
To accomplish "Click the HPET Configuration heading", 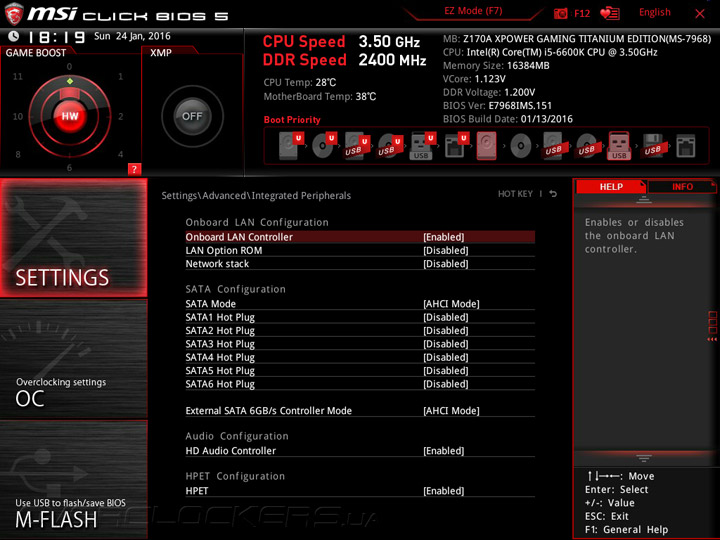I will coord(235,476).
